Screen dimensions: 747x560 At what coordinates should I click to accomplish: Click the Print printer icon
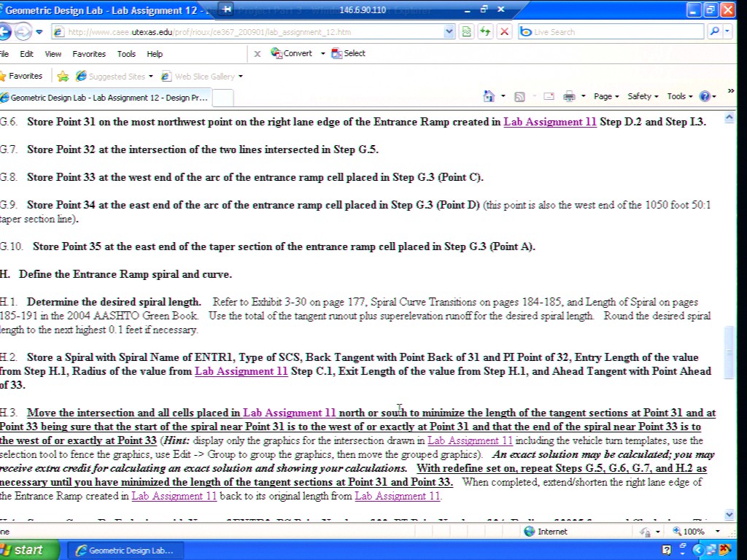569,96
